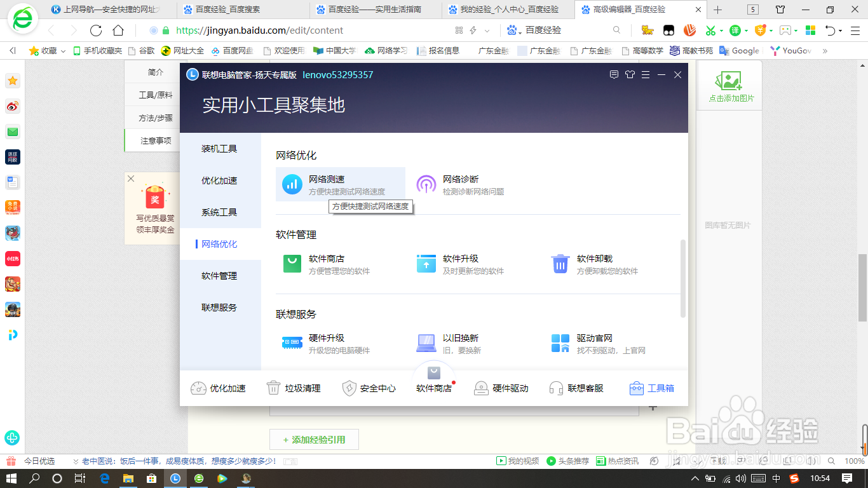This screenshot has height=488, width=868.
Task: Switch to 我的经验_个人中心 browser tab
Action: (x=508, y=10)
